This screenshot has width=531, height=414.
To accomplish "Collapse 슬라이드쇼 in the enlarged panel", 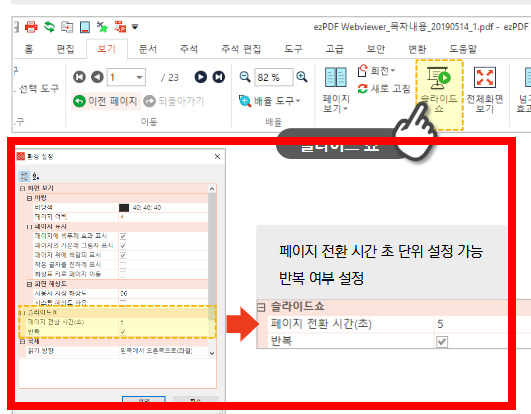I will coord(261,307).
